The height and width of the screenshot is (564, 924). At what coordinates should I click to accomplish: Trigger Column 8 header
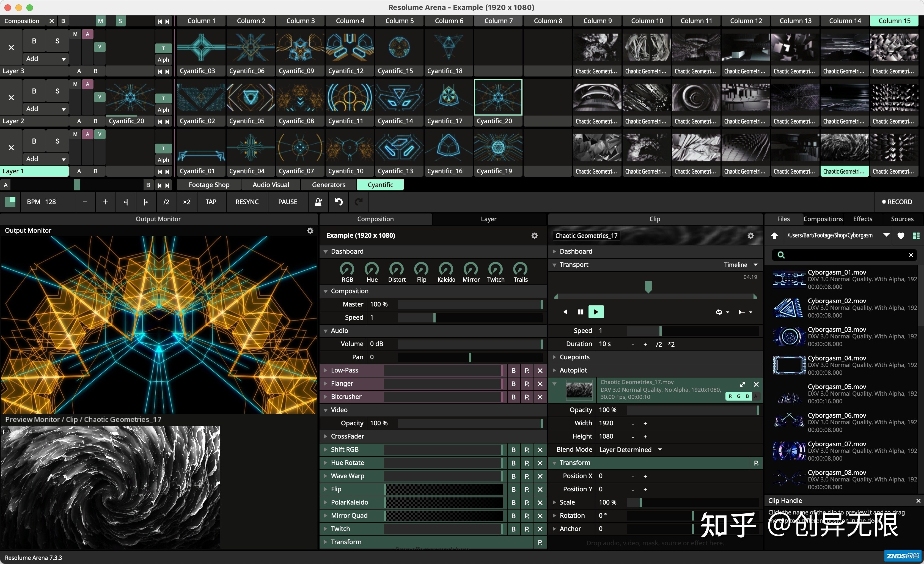click(x=548, y=21)
